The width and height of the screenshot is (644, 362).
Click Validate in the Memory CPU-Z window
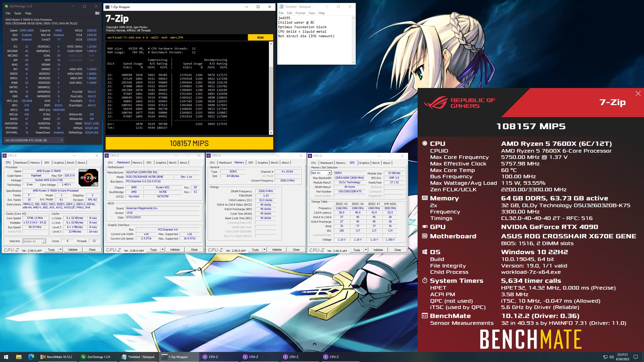tap(277, 250)
